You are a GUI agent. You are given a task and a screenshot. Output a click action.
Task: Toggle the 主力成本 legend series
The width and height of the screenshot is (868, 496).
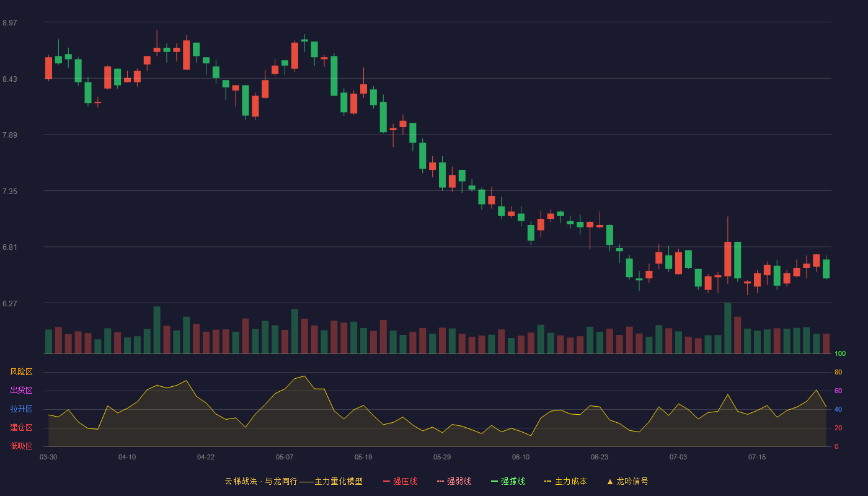click(565, 481)
